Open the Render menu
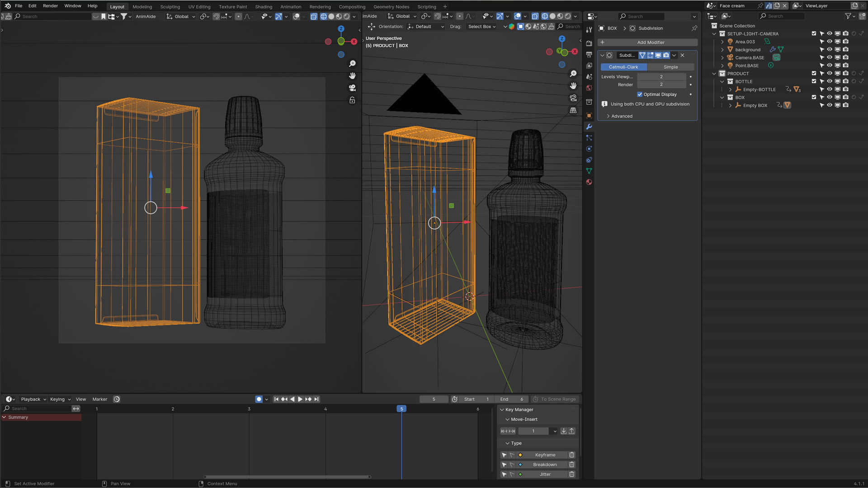Viewport: 868px width, 488px height. point(50,6)
